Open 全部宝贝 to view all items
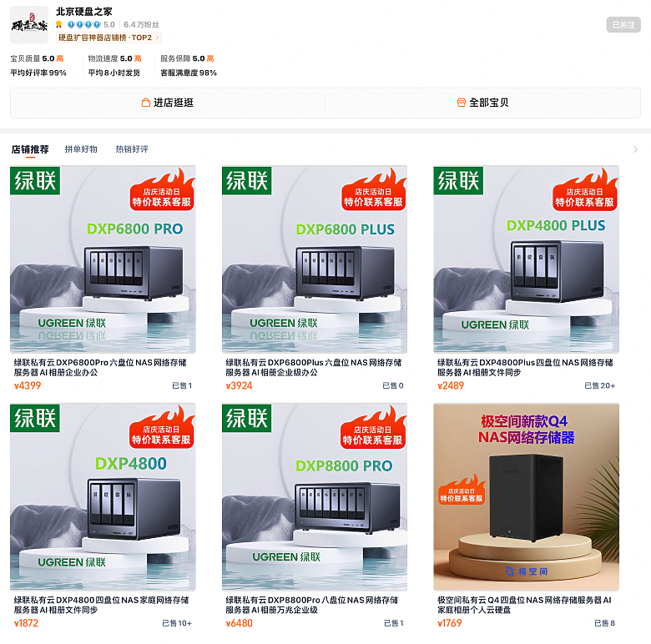 (x=483, y=103)
